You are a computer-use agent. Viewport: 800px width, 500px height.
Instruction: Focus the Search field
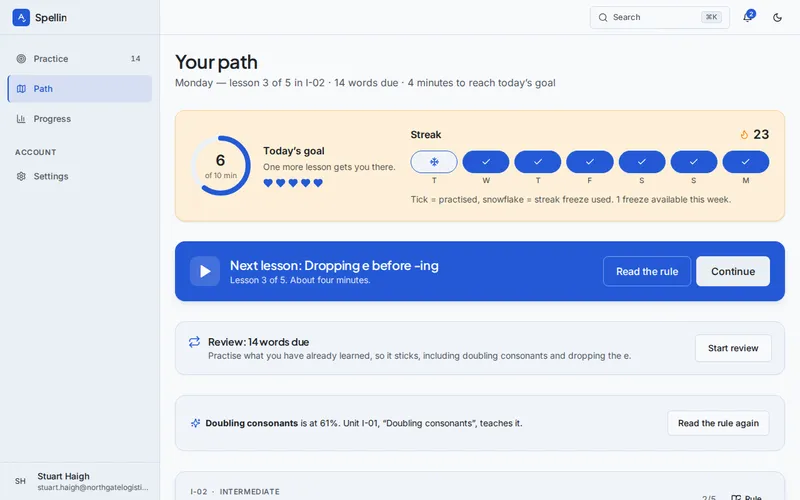coord(660,17)
